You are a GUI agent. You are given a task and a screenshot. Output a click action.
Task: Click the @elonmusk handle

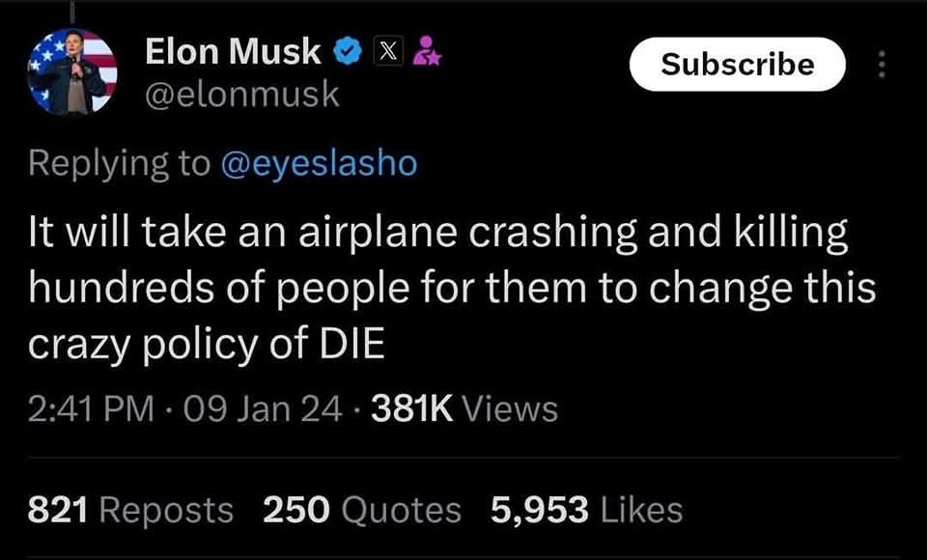pyautogui.click(x=241, y=95)
